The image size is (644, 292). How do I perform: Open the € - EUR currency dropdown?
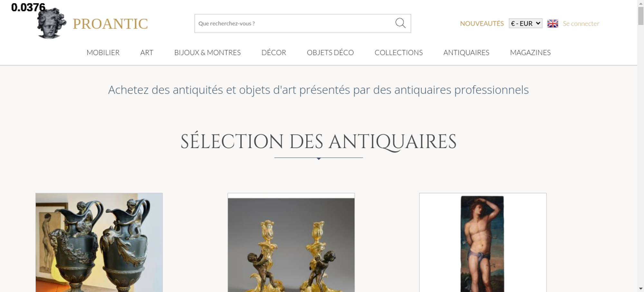[526, 23]
